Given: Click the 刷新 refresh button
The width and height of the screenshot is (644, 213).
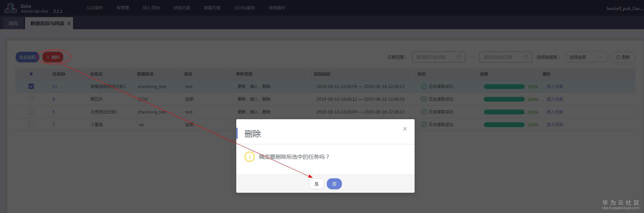Looking at the screenshot, I should pyautogui.click(x=623, y=57).
